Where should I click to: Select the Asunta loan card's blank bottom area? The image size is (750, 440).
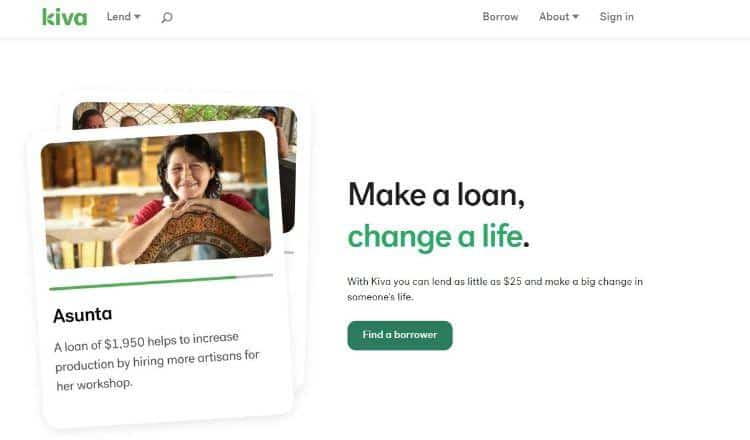tap(167, 407)
